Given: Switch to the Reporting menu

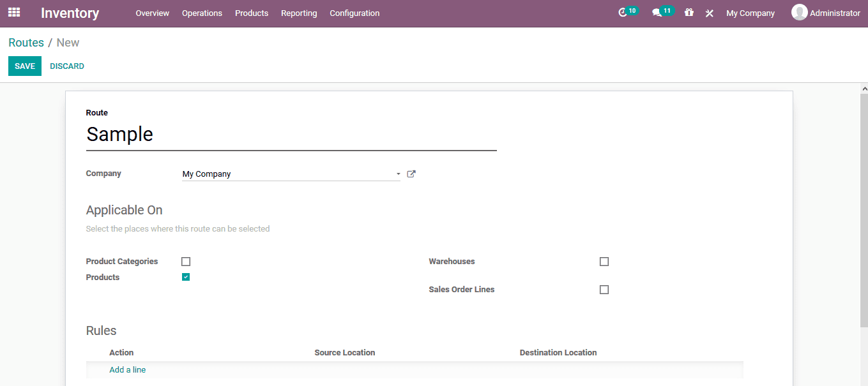Looking at the screenshot, I should click(299, 12).
